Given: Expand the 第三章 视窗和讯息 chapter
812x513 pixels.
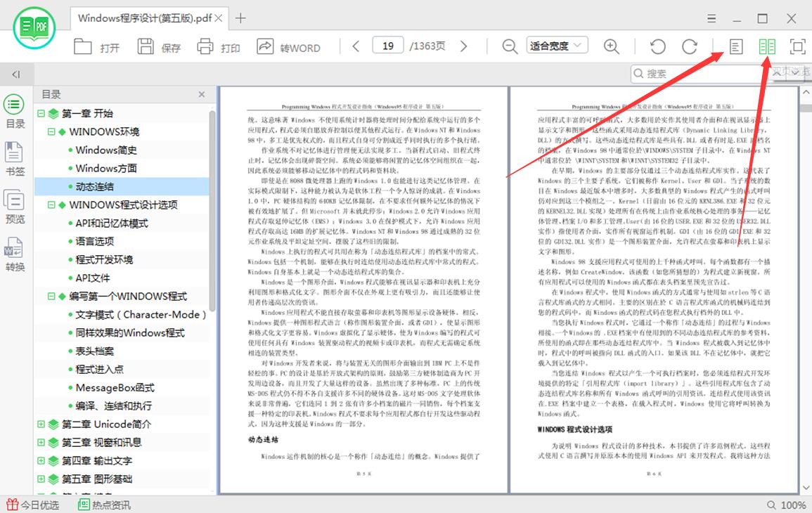Looking at the screenshot, I should (x=41, y=442).
